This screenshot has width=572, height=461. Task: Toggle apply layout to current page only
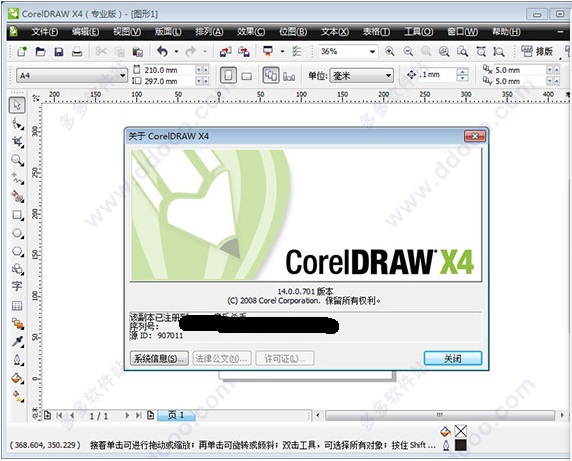289,76
